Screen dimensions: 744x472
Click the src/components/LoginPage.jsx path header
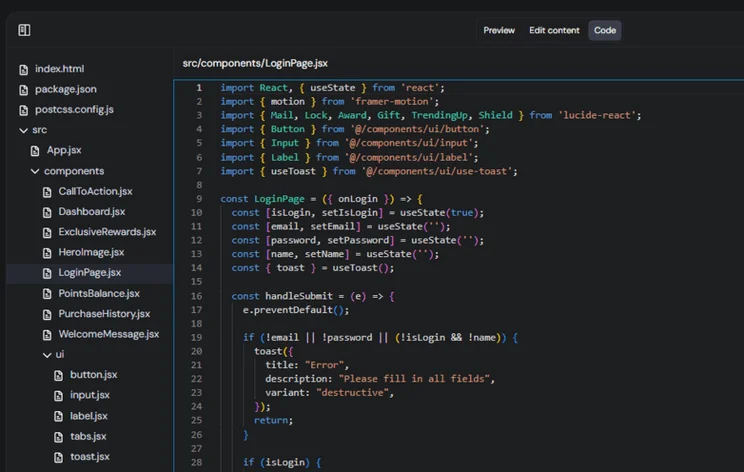255,63
